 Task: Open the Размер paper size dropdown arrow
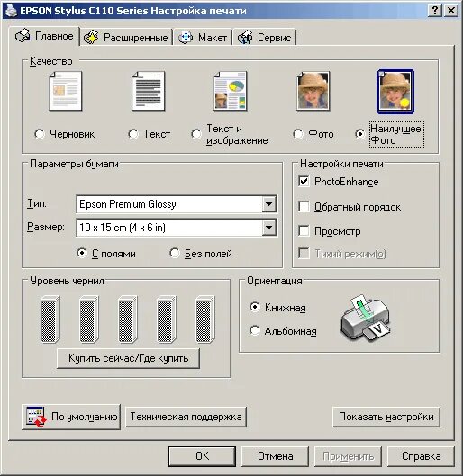pyautogui.click(x=269, y=228)
